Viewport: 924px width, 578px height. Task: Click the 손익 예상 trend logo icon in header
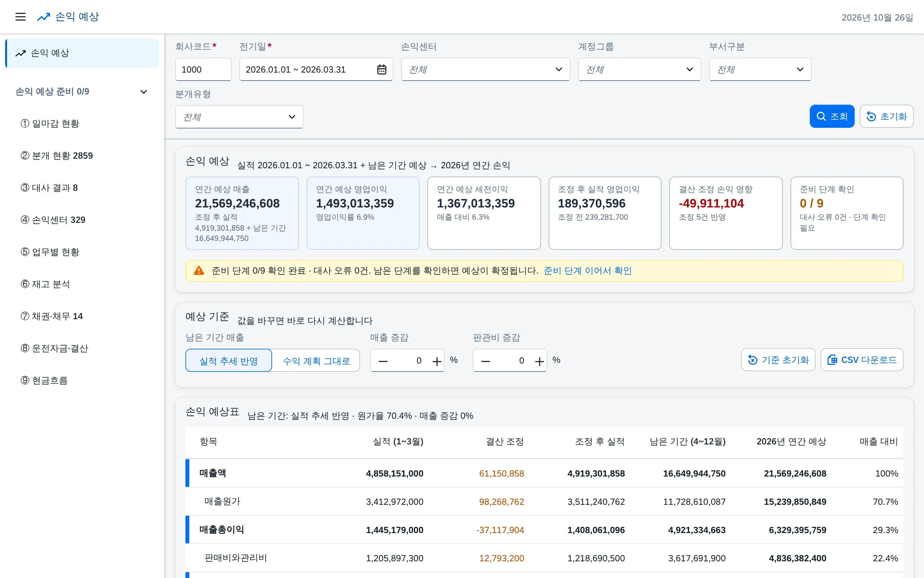[x=44, y=17]
